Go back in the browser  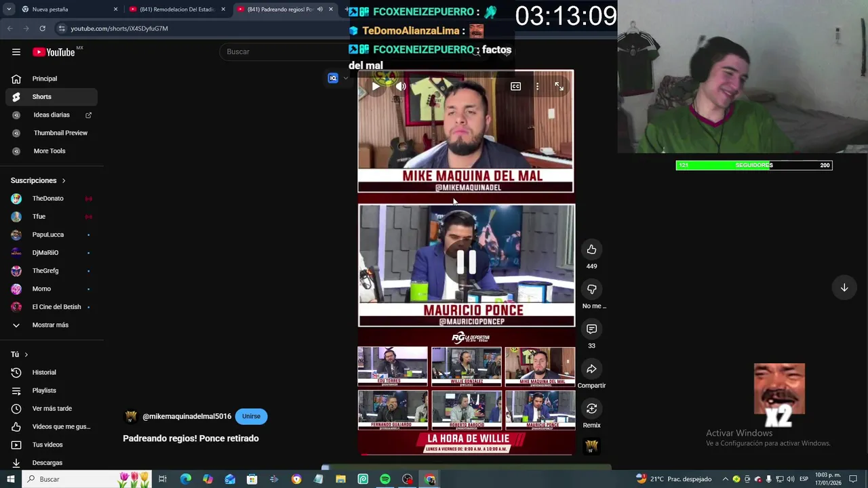(9, 28)
